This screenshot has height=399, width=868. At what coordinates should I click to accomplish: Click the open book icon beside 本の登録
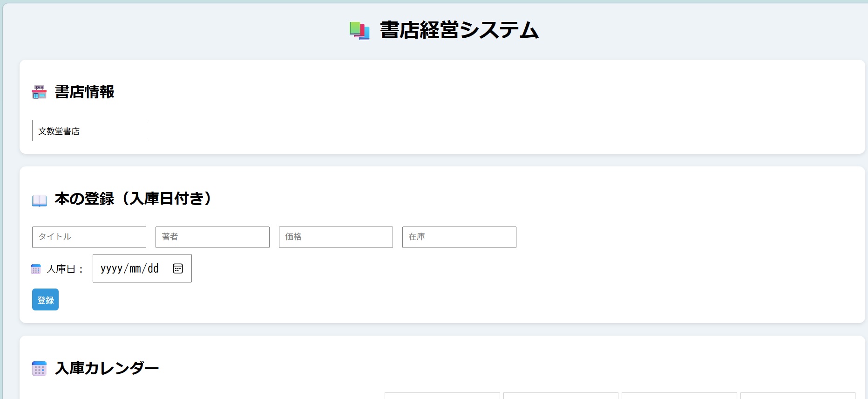(40, 200)
